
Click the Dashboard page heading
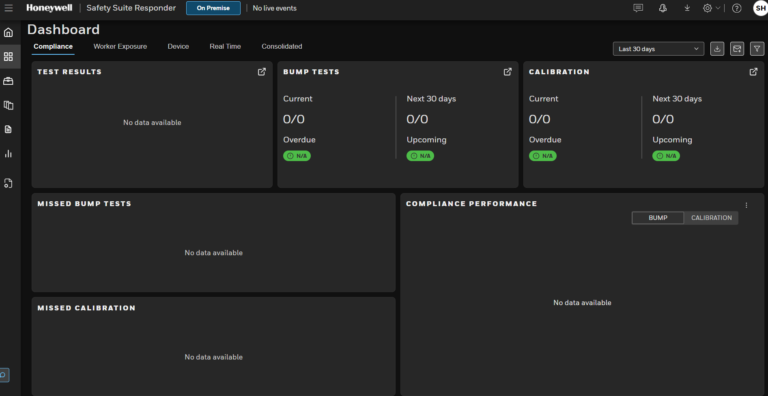pos(63,29)
